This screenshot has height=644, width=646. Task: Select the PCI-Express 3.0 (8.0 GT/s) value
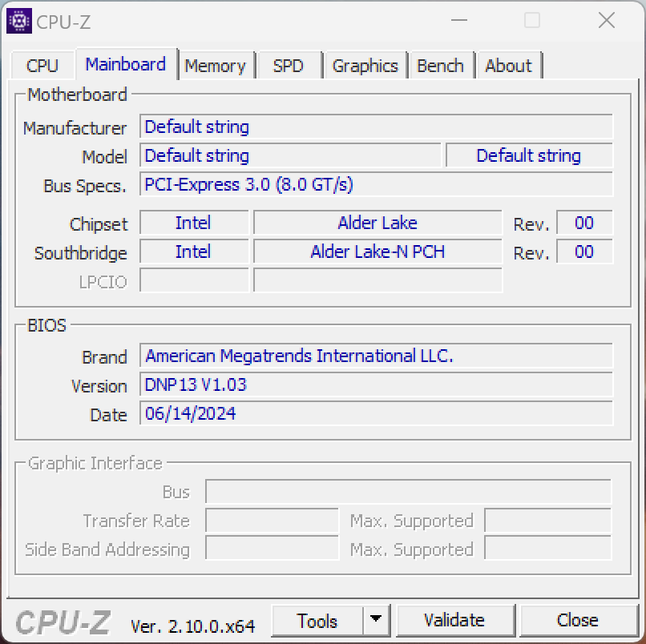click(x=376, y=184)
